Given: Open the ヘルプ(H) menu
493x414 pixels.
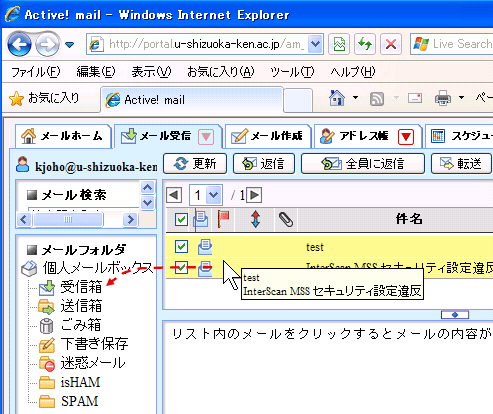Looking at the screenshot, I should (353, 72).
